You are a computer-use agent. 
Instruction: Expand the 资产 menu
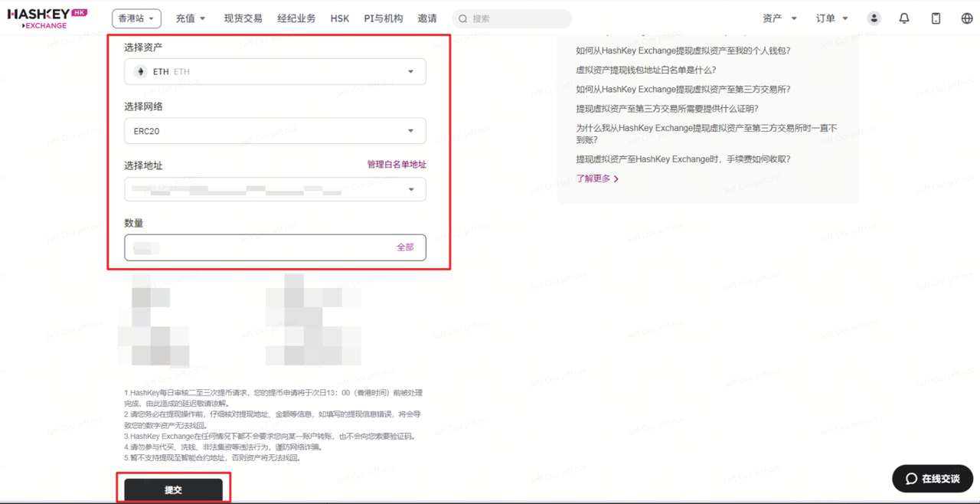pos(779,18)
